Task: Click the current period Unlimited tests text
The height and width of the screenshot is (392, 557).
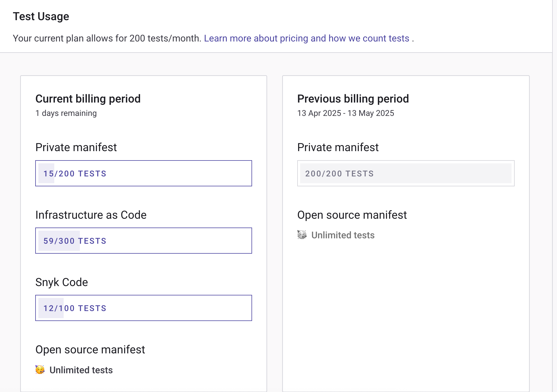Action: click(x=81, y=370)
